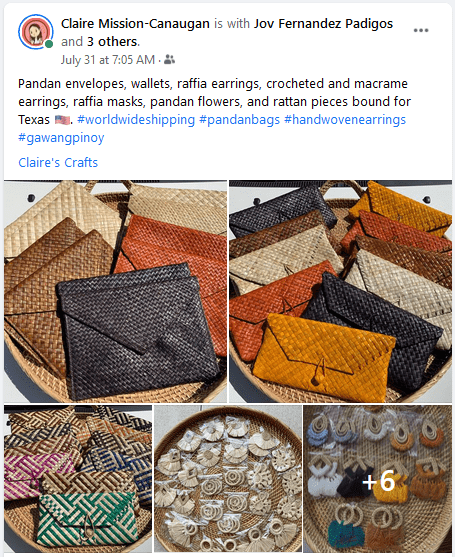The height and width of the screenshot is (557, 455).
Task: Open the #pandanbags hashtag
Action: coord(239,120)
